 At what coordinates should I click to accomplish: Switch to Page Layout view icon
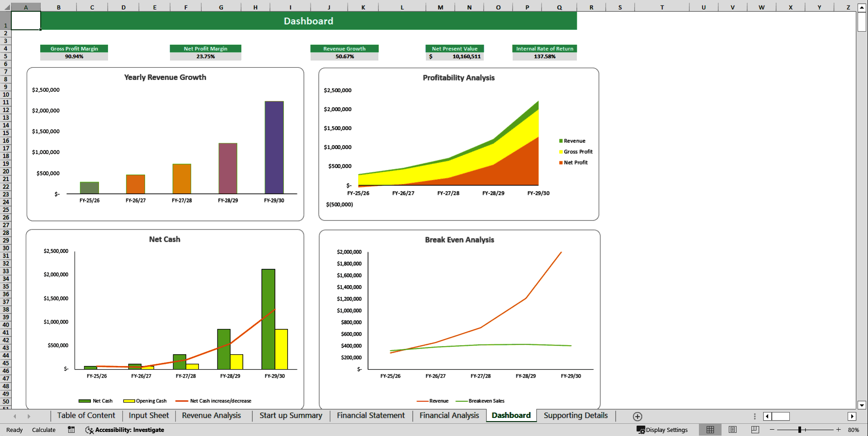coord(732,430)
